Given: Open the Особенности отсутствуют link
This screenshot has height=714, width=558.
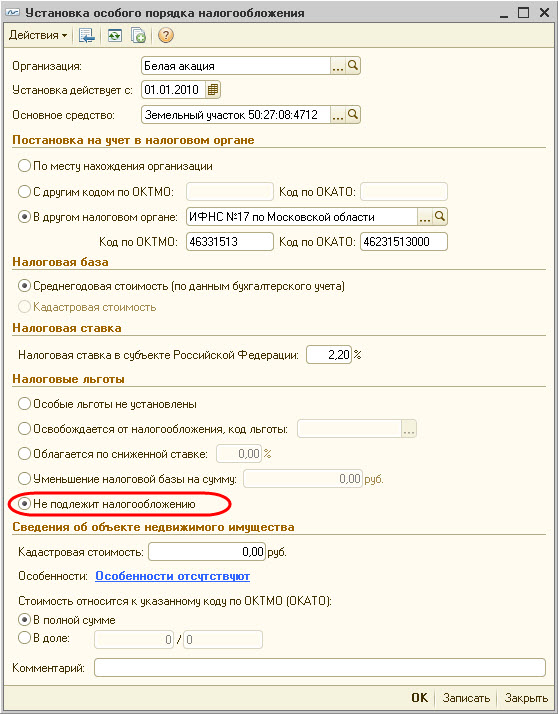Looking at the screenshot, I should (x=172, y=576).
